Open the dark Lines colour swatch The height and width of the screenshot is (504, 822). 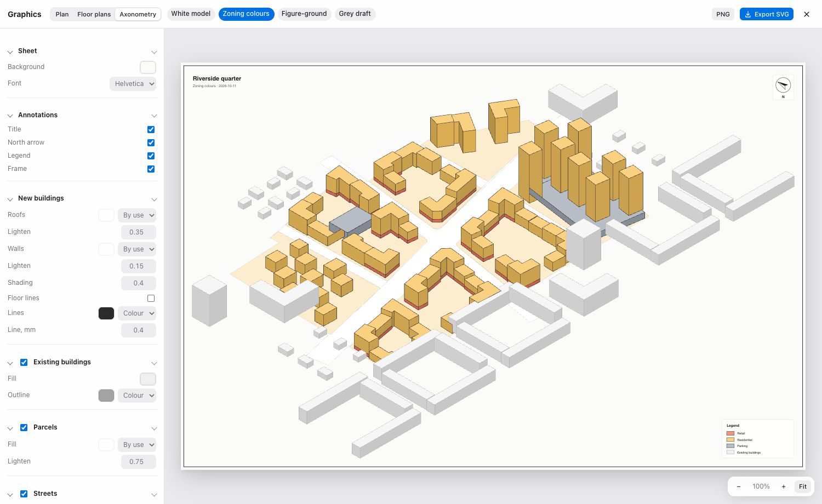click(106, 313)
